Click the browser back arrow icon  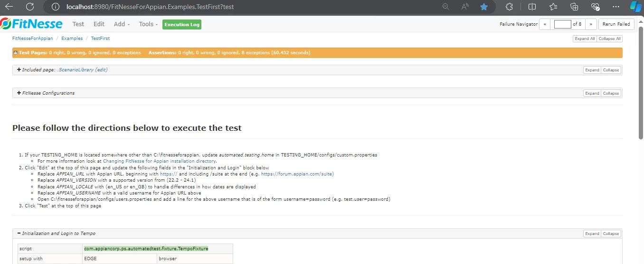point(9,7)
